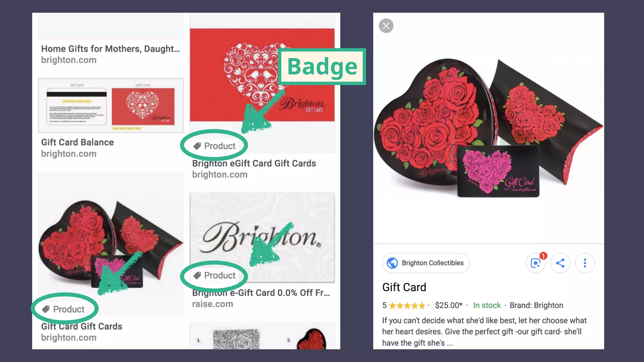Select the Gift Card Balance thumbnail image
This screenshot has height=362, width=644.
[111, 105]
